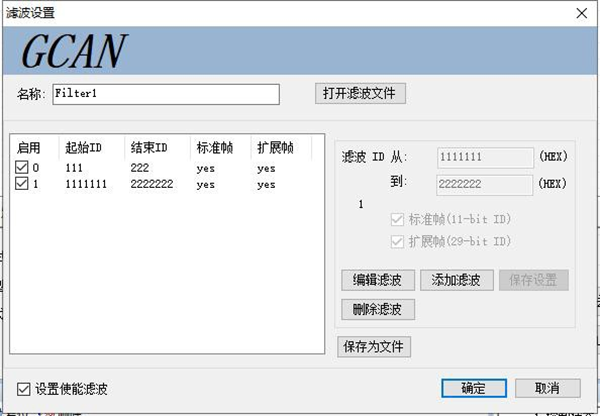The width and height of the screenshot is (600, 416).
Task: Click the 名称 field containing Filter1
Action: point(166,94)
